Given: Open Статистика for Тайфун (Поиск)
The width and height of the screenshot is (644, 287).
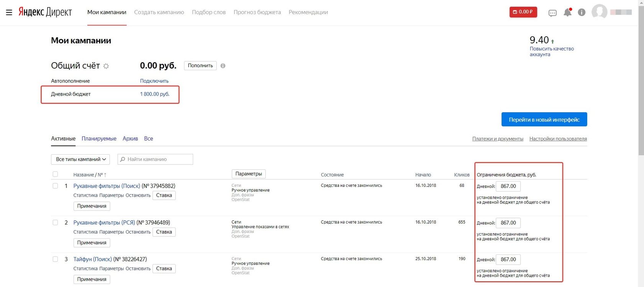Looking at the screenshot, I should pos(85,269).
